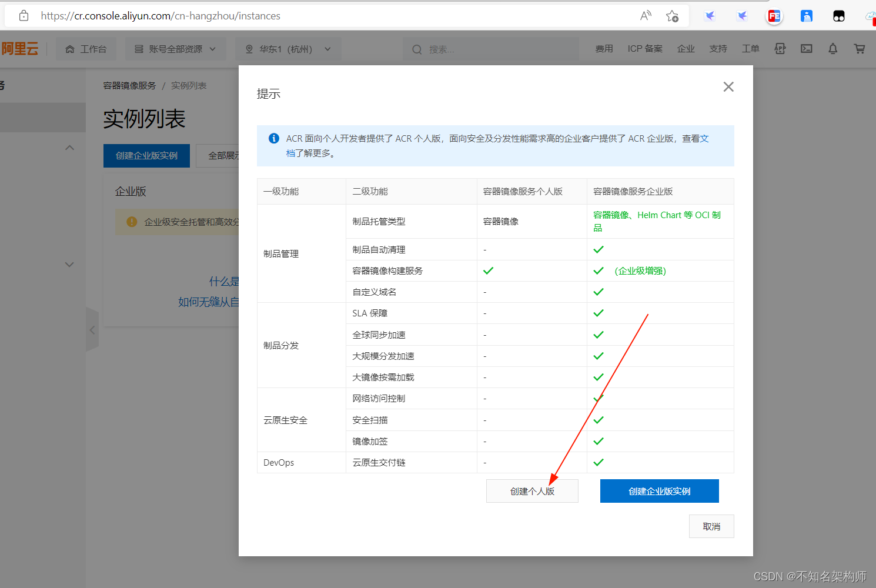Open the 工单 menu
This screenshot has height=588, width=876.
tap(750, 49)
